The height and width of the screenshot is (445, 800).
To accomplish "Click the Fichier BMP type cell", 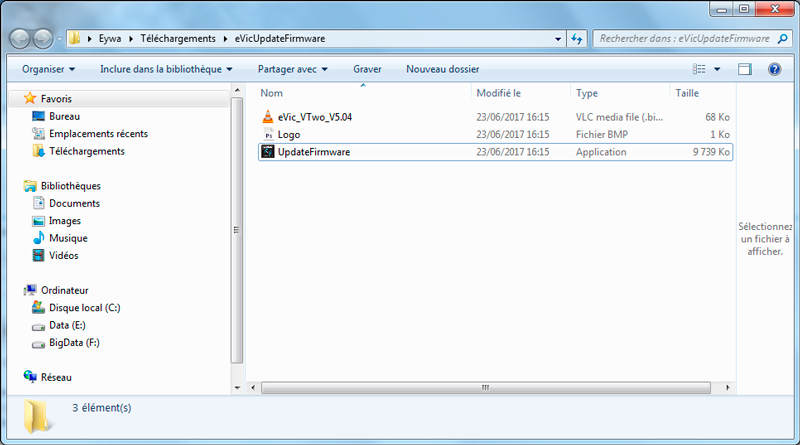I will point(602,134).
